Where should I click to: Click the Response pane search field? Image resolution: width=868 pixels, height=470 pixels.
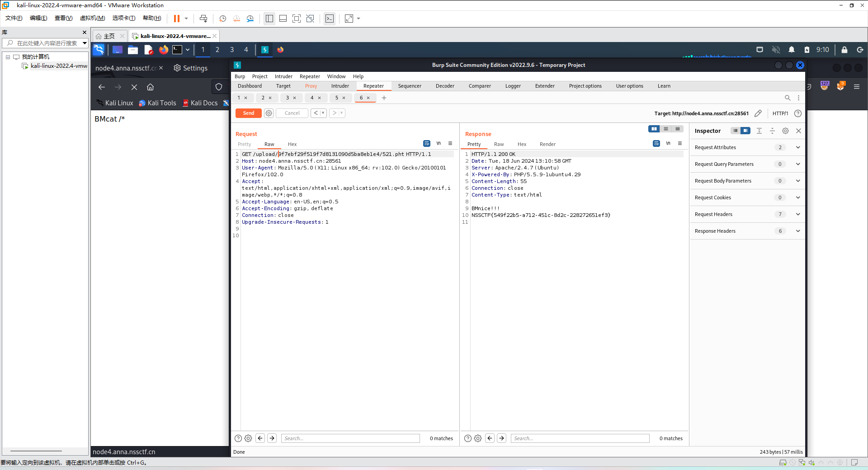(x=580, y=438)
